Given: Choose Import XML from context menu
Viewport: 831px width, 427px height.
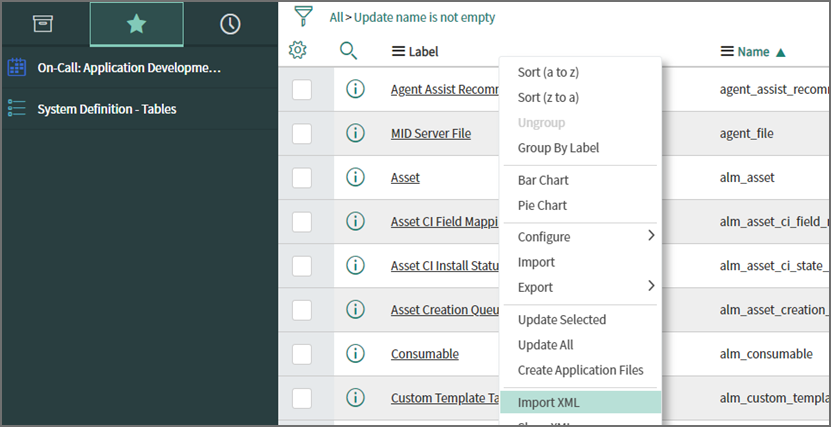Looking at the screenshot, I should click(x=548, y=403).
